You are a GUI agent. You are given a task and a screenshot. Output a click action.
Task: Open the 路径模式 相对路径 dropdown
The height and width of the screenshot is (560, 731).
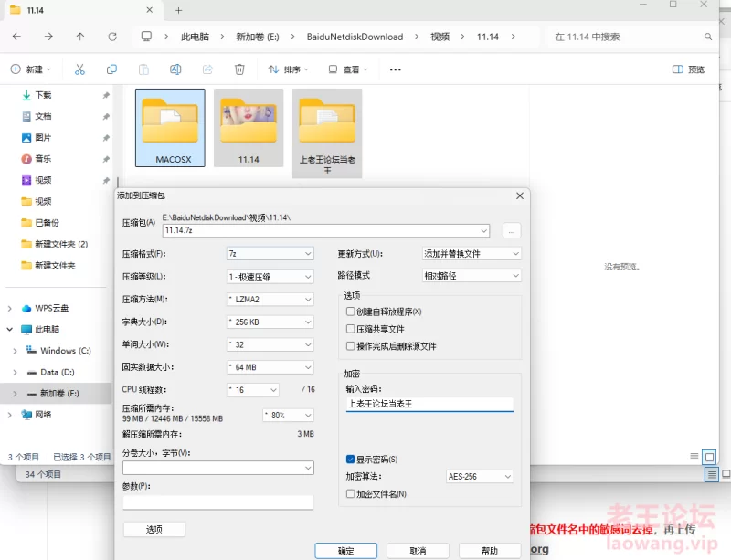[471, 276]
